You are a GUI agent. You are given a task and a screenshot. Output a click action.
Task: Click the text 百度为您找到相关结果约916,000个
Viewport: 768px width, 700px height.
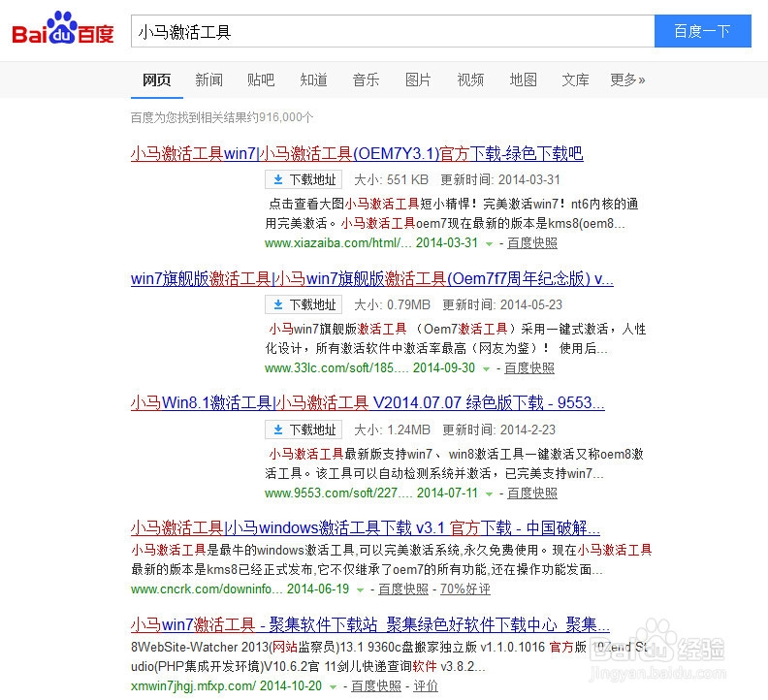pos(222,117)
